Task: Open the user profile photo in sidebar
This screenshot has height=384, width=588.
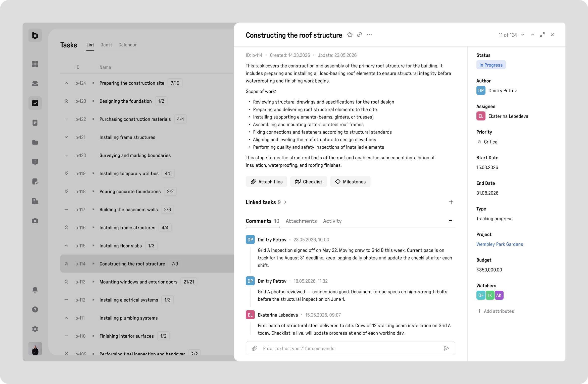Action: point(35,348)
